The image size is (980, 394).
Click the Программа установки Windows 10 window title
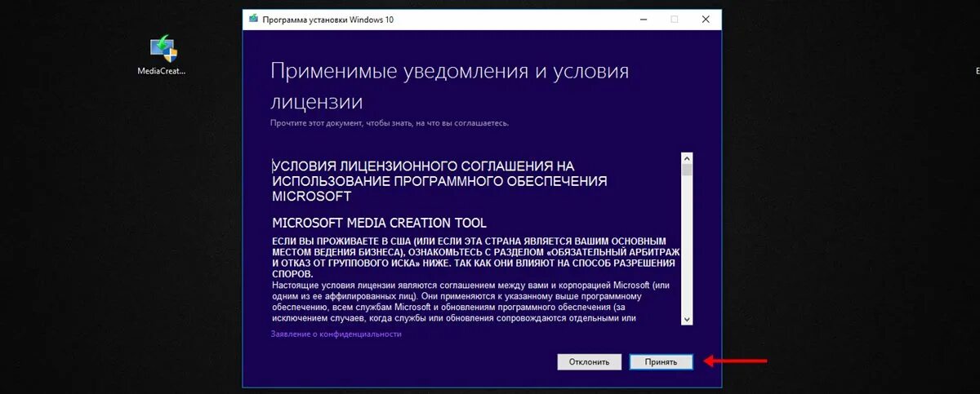coord(327,19)
